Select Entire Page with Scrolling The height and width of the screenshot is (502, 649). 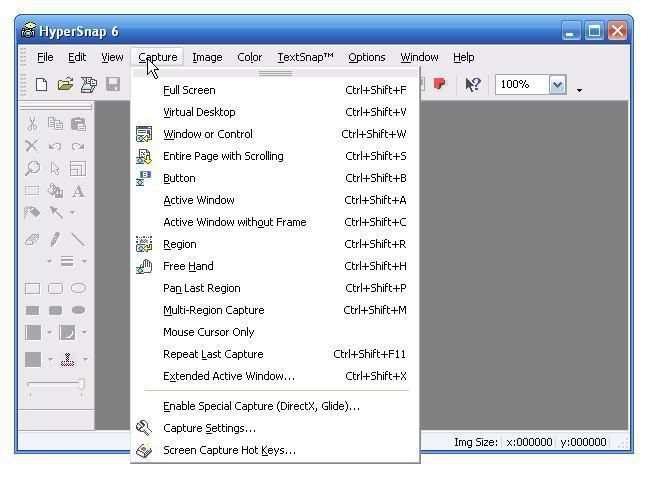tap(275, 156)
